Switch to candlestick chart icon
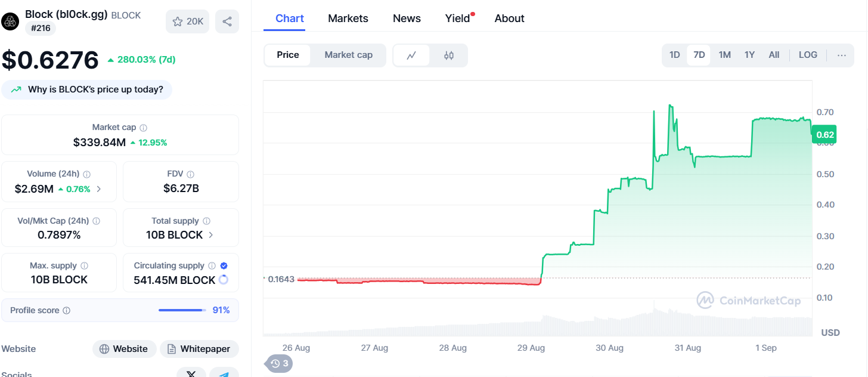This screenshot has height=377, width=868. pyautogui.click(x=449, y=55)
